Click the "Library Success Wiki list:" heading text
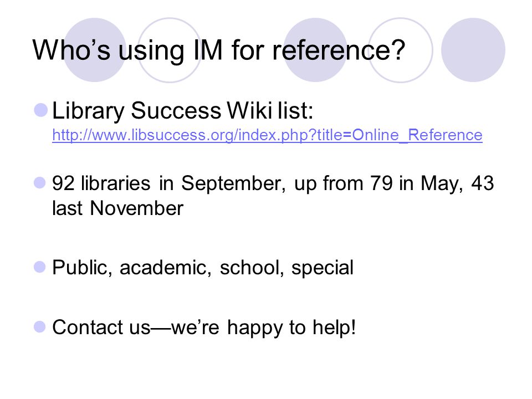 (182, 111)
